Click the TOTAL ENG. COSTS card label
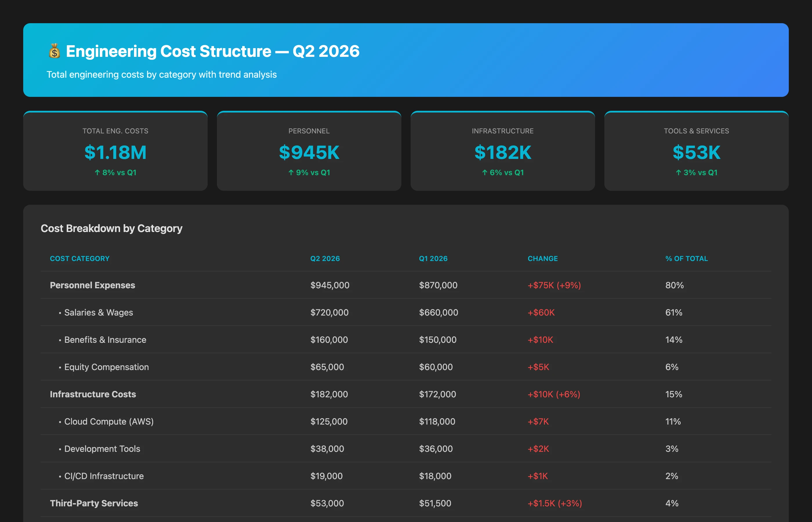 [x=115, y=131]
